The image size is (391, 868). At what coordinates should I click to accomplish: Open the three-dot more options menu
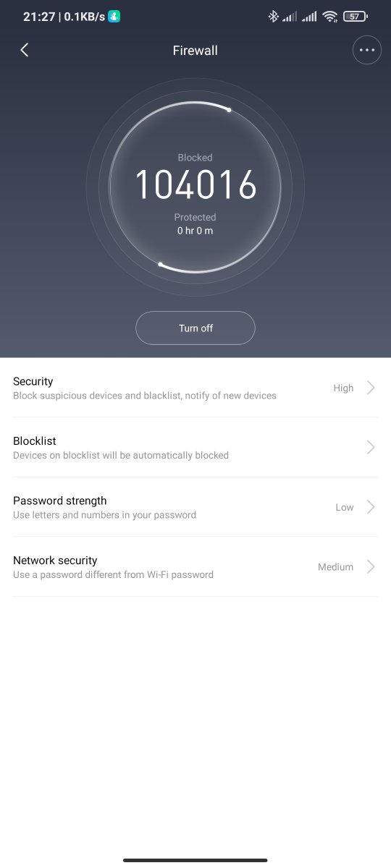click(x=367, y=50)
